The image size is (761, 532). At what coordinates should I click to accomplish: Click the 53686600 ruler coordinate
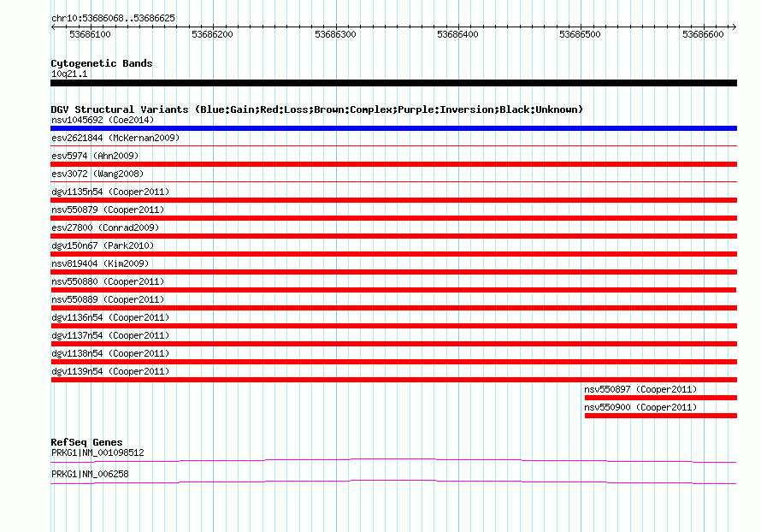(703, 34)
